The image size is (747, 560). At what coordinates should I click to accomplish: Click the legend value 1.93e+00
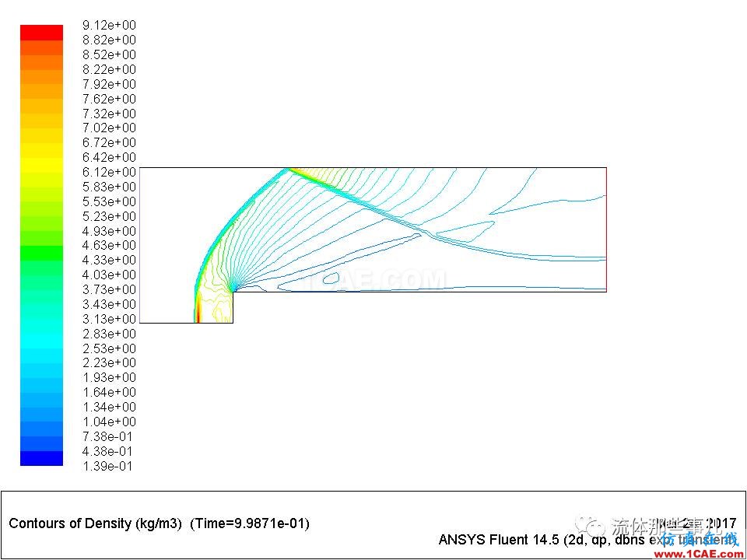[x=109, y=378]
